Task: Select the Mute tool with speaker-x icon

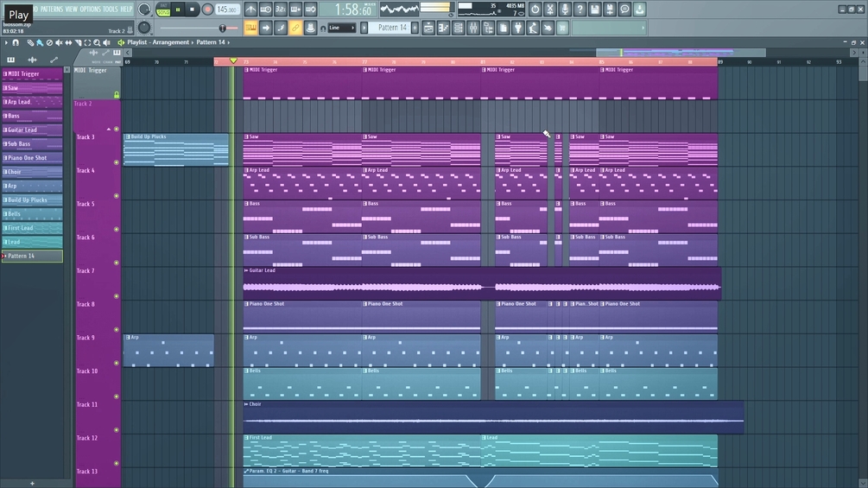Action: (59, 42)
